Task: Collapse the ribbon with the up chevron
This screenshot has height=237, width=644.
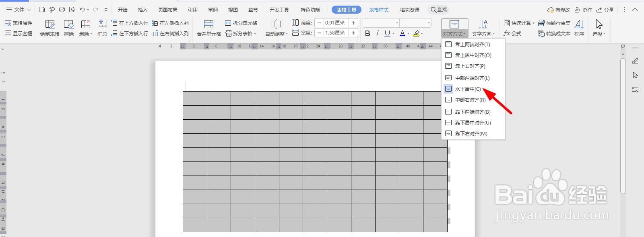Action: (x=635, y=10)
